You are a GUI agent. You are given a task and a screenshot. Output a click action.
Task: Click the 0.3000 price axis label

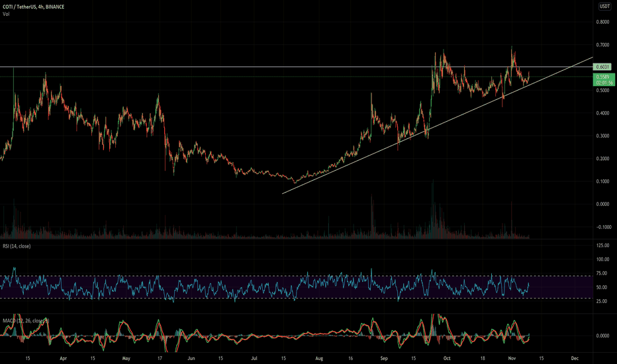[602, 136]
